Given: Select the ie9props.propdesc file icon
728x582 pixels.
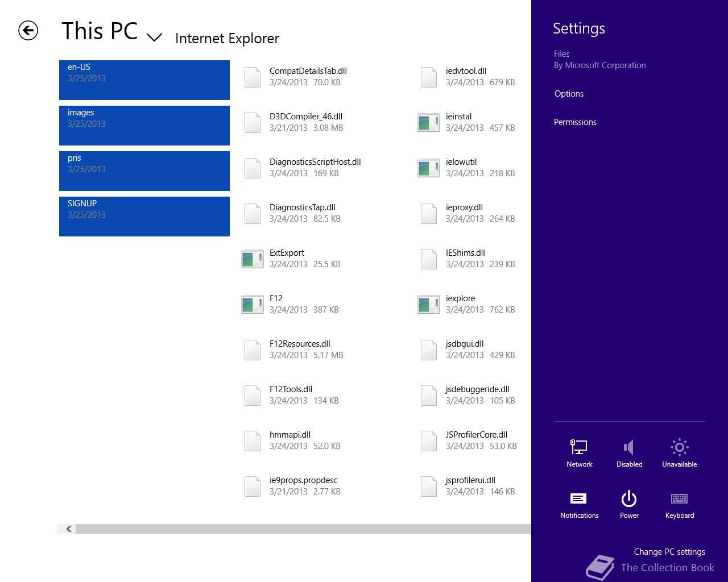Looking at the screenshot, I should point(253,487).
